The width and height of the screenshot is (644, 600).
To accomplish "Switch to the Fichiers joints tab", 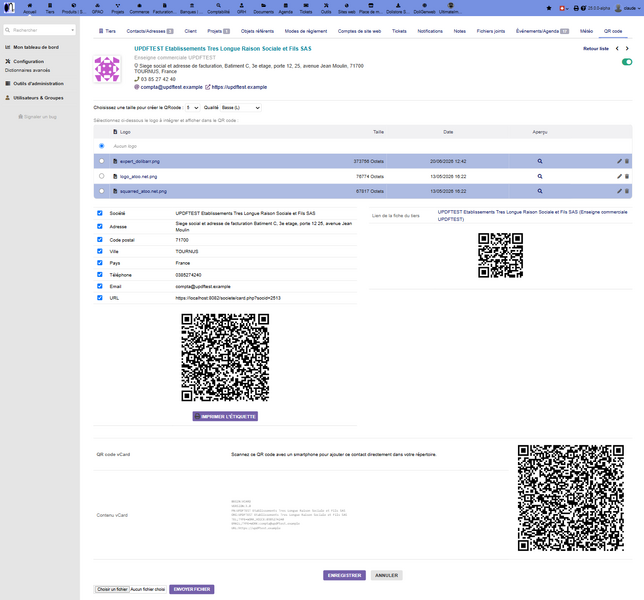I will pos(490,31).
